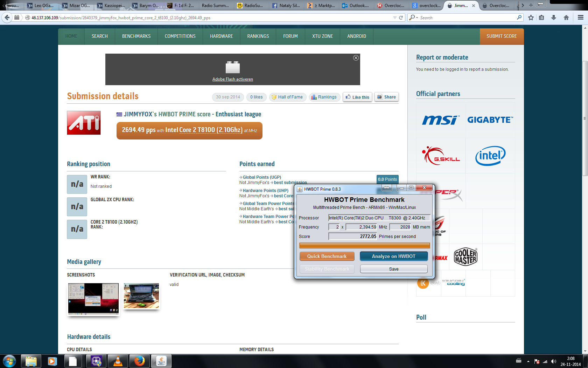Open the HARDWARE menu

(x=222, y=36)
